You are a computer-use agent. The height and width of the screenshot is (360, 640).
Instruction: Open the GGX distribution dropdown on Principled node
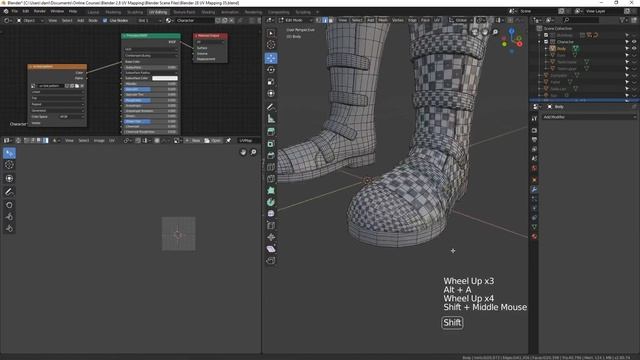coord(151,49)
